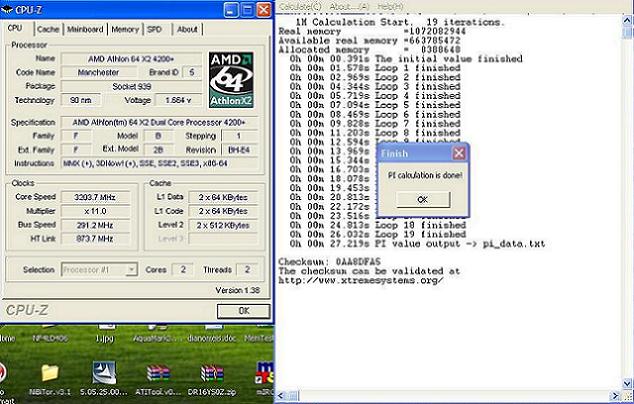Screen dimensions: 634x404
Task: Click the Checksum line in Super PI
Action: click(330, 262)
